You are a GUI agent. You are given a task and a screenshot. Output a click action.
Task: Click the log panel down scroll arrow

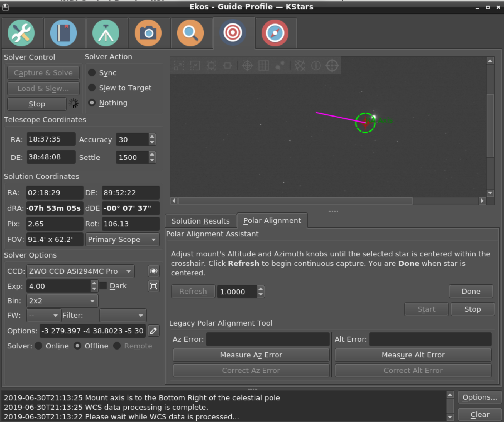point(450,417)
